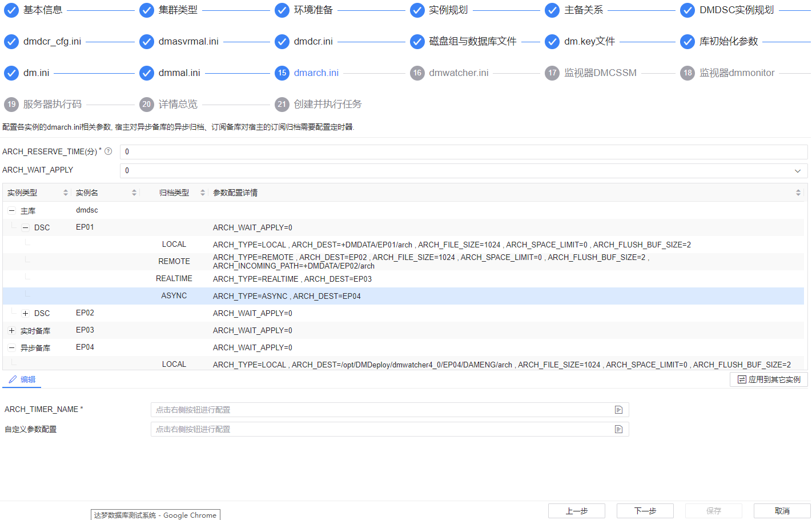The image size is (812, 520).
Task: Open 自定义参数配置 configuration dialog icon
Action: [x=618, y=429]
